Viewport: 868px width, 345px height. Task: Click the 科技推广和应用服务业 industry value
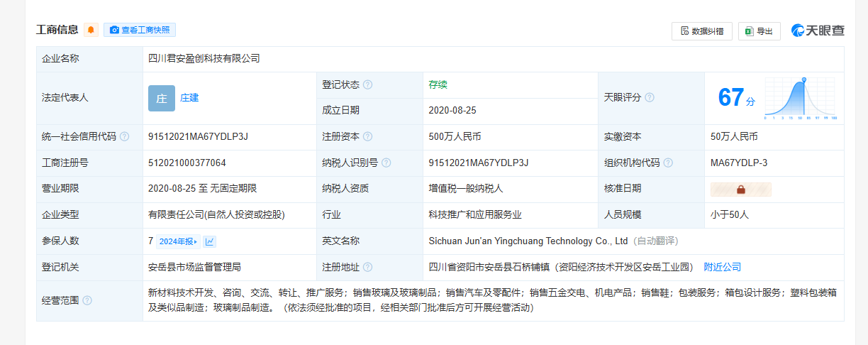click(475, 214)
